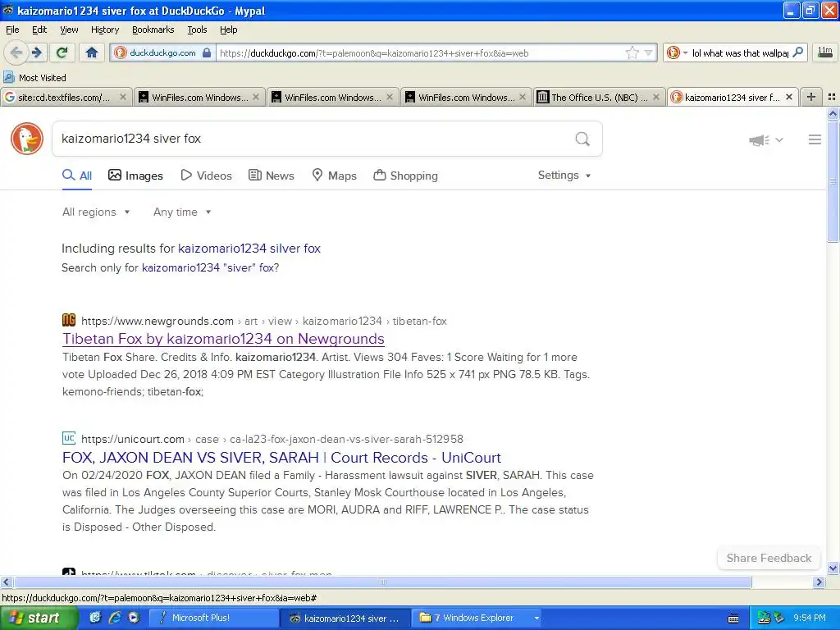Open the Help menu
Screen dimensions: 840x630
[x=228, y=30]
